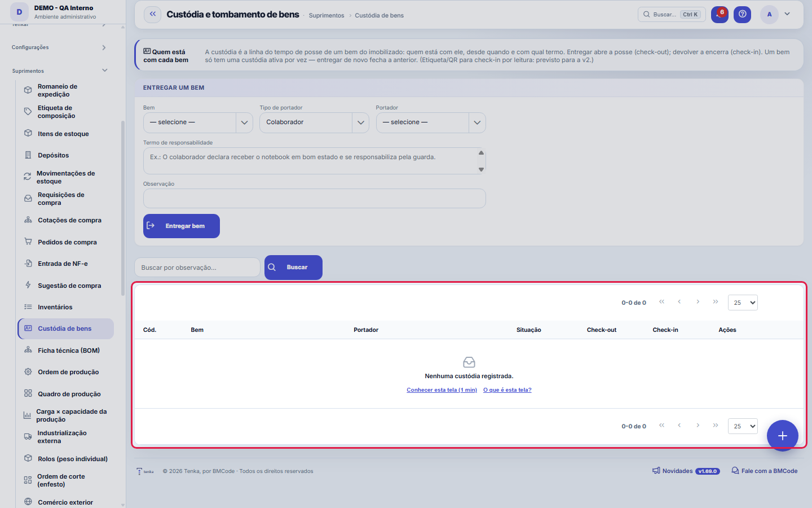
Task: Click the Pedidos de compra cart icon
Action: click(x=28, y=242)
